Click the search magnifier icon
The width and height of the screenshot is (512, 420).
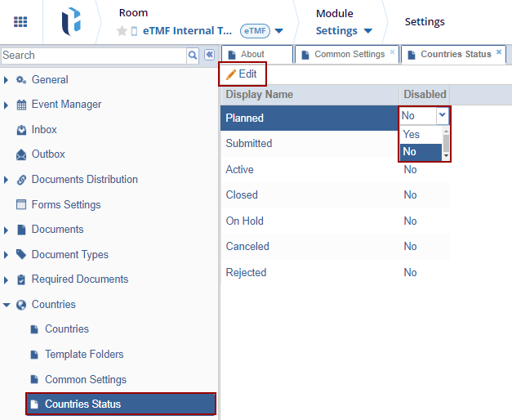[x=193, y=55]
